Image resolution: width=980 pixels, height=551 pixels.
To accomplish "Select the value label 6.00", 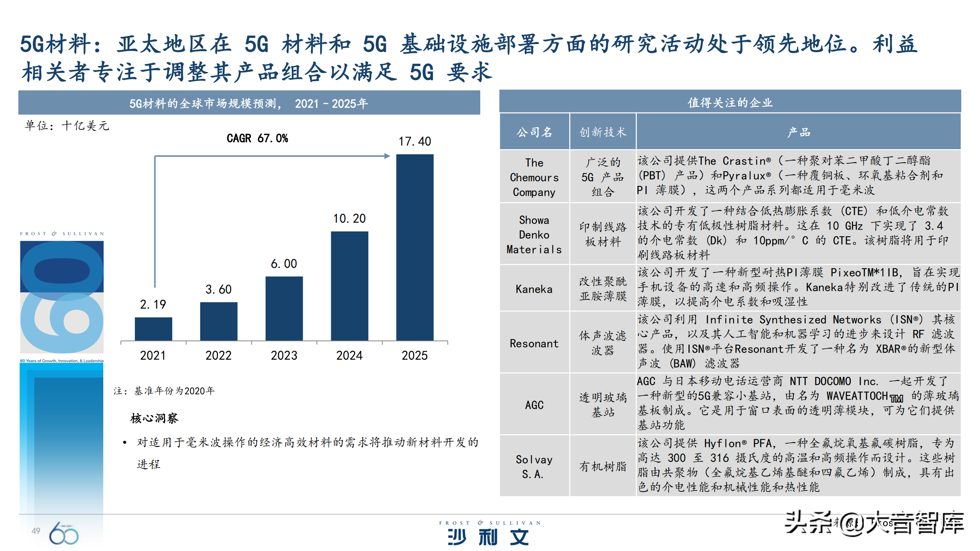I will (284, 263).
